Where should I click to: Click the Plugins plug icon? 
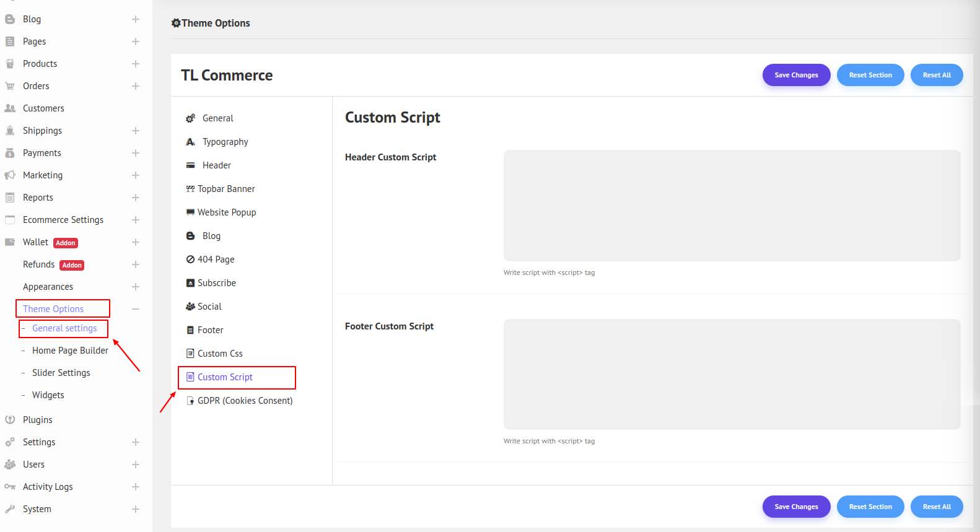(10, 420)
